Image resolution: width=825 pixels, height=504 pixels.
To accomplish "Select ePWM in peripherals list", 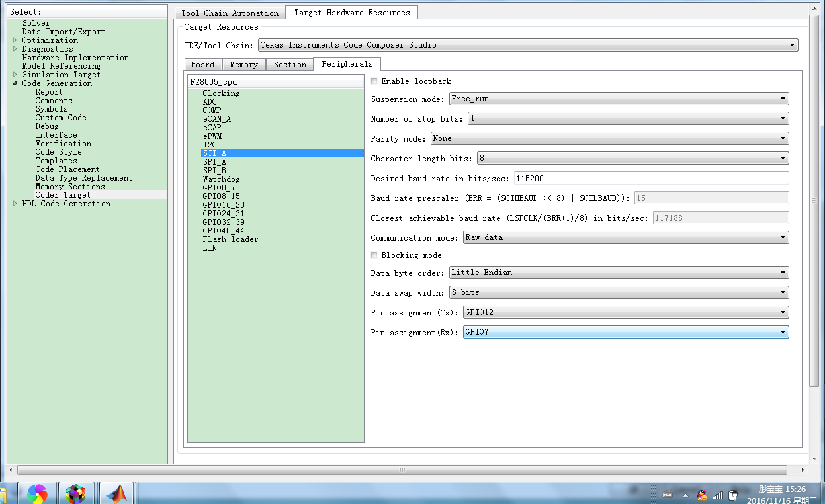I will point(212,136).
